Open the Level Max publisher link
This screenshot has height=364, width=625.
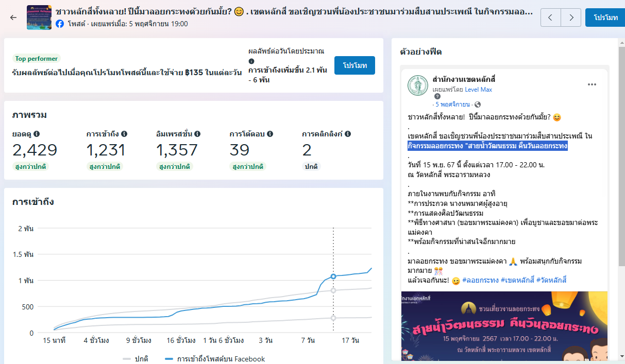478,90
